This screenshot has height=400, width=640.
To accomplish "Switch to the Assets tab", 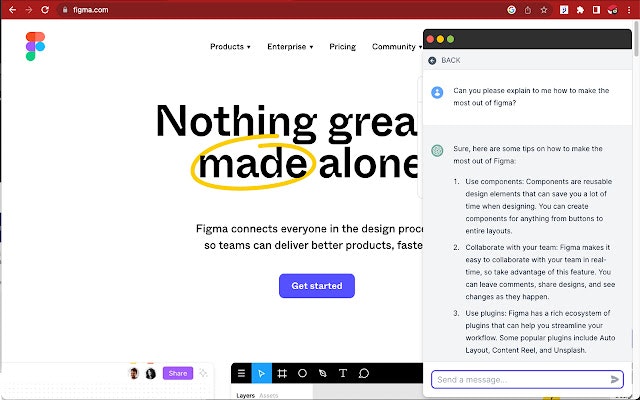I will pos(269,395).
